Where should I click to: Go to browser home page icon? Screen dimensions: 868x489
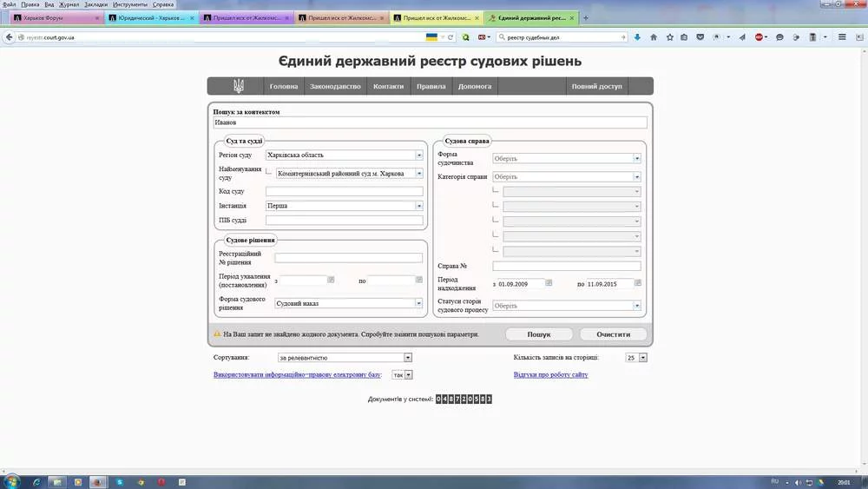tap(654, 37)
